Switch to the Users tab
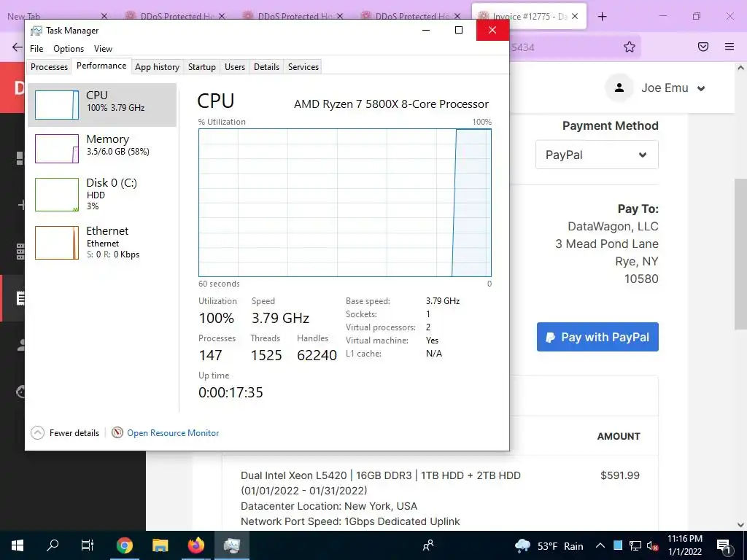The width and height of the screenshot is (747, 560). click(x=234, y=66)
